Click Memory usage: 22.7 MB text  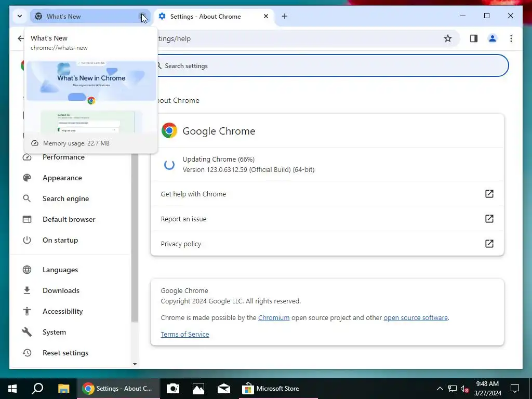pos(76,143)
